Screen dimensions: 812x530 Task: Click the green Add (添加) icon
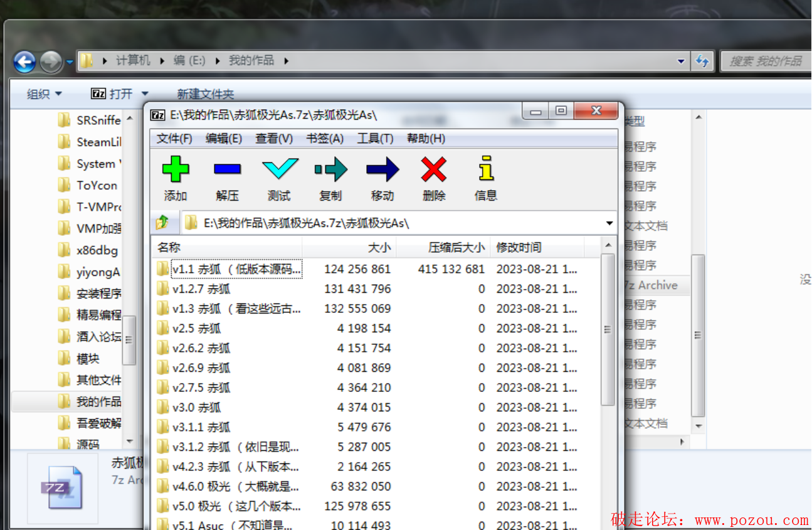[x=176, y=169]
